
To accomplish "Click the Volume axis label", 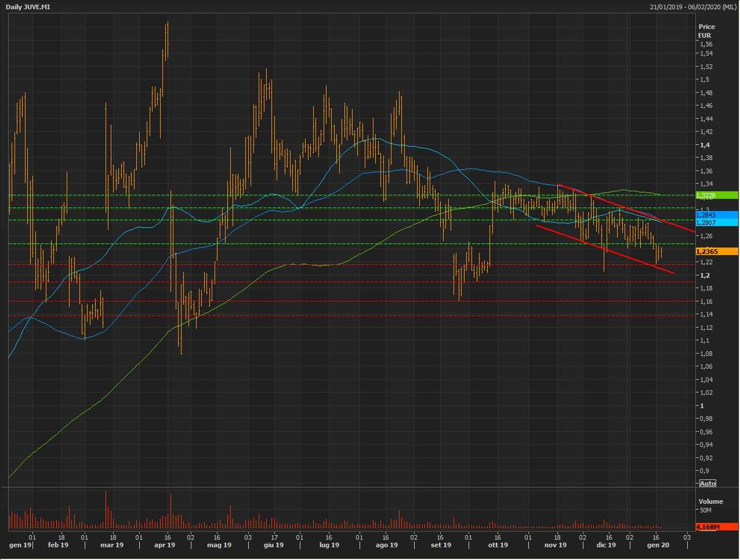I will click(710, 501).
